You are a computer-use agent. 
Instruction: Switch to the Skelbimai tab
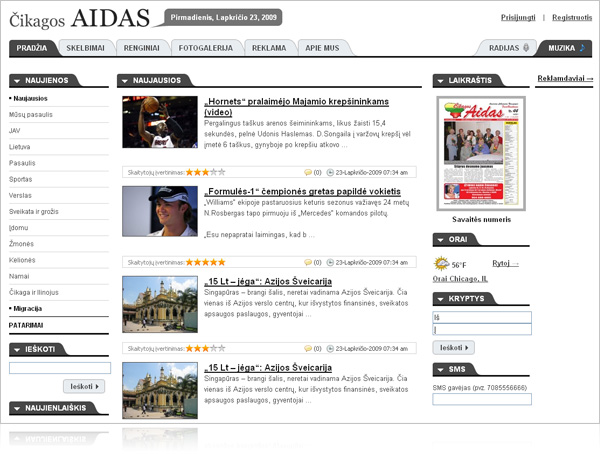click(85, 48)
